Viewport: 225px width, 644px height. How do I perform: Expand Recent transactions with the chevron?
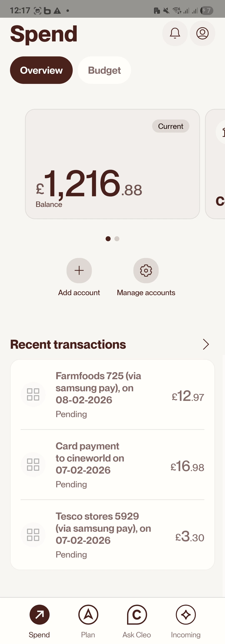click(206, 344)
